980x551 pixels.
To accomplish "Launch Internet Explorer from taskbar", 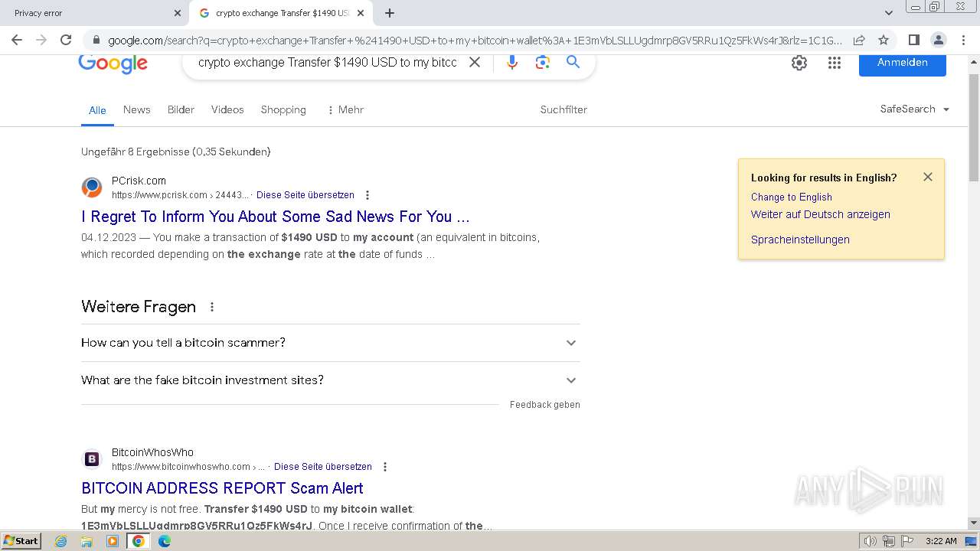I will [x=61, y=541].
